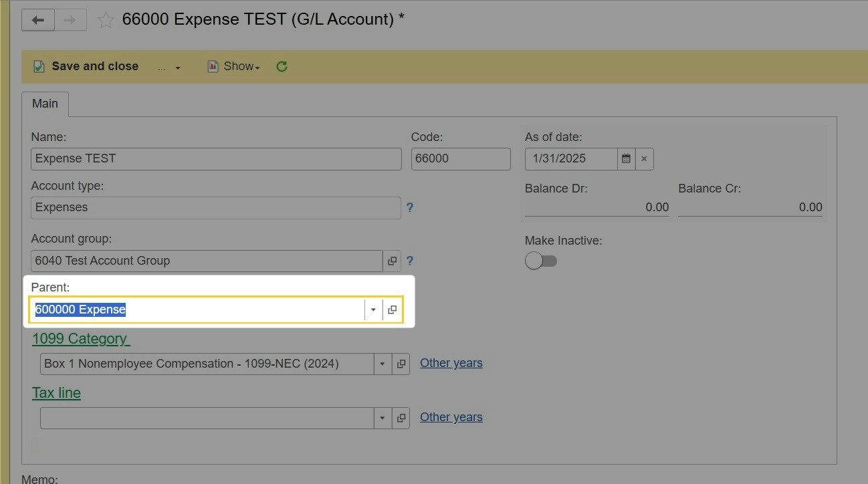Open the Tax line record icon
Screen dimensions: 868x484
(401, 418)
